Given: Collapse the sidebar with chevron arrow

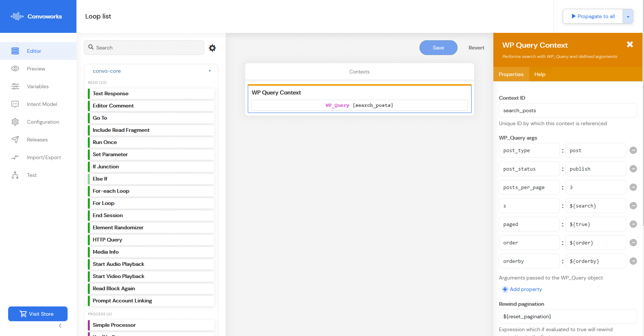Looking at the screenshot, I should [x=60, y=326].
